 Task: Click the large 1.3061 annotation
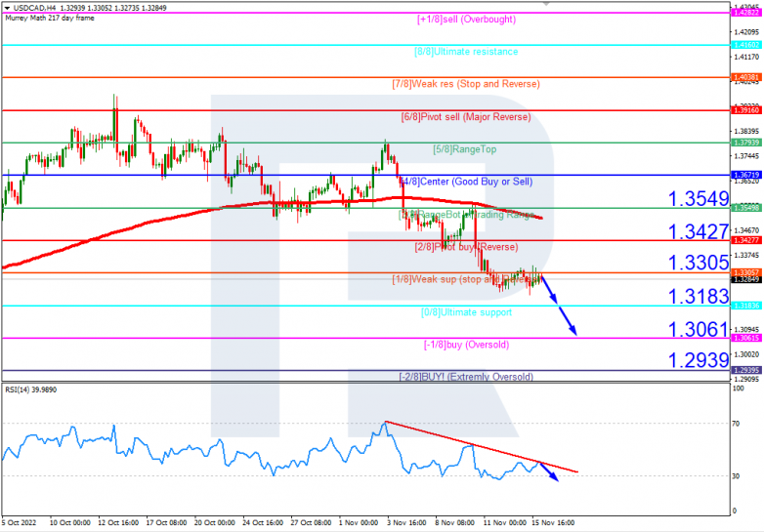tap(699, 330)
